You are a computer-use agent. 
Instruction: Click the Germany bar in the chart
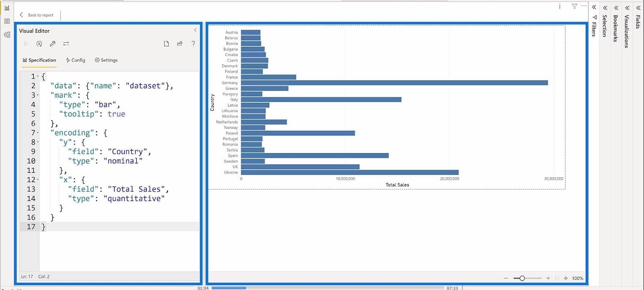click(394, 83)
